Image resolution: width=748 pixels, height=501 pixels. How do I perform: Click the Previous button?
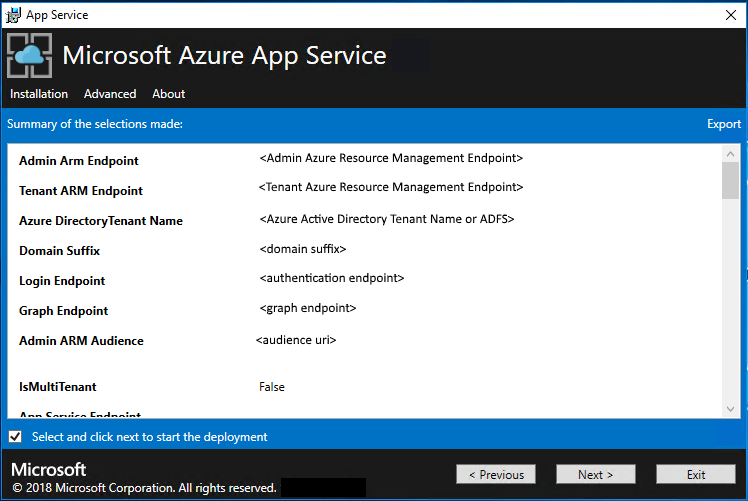496,474
